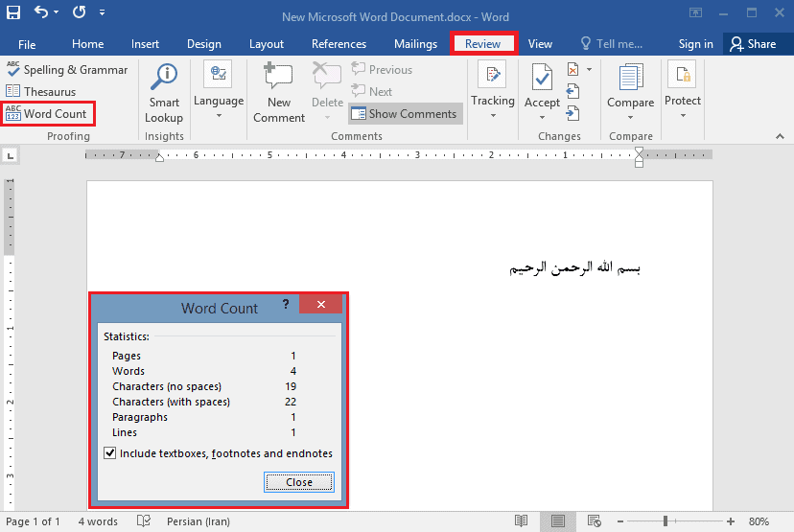
Task: Switch to the Insert tab
Action: click(x=145, y=44)
